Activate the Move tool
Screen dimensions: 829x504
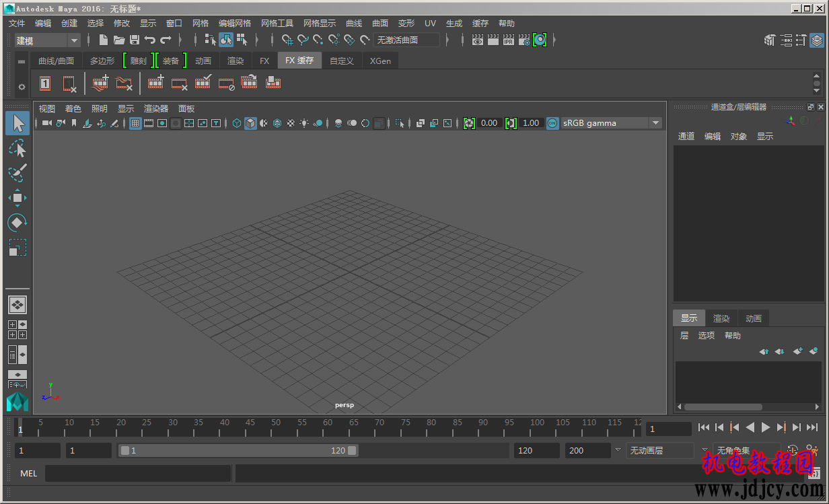click(x=17, y=198)
